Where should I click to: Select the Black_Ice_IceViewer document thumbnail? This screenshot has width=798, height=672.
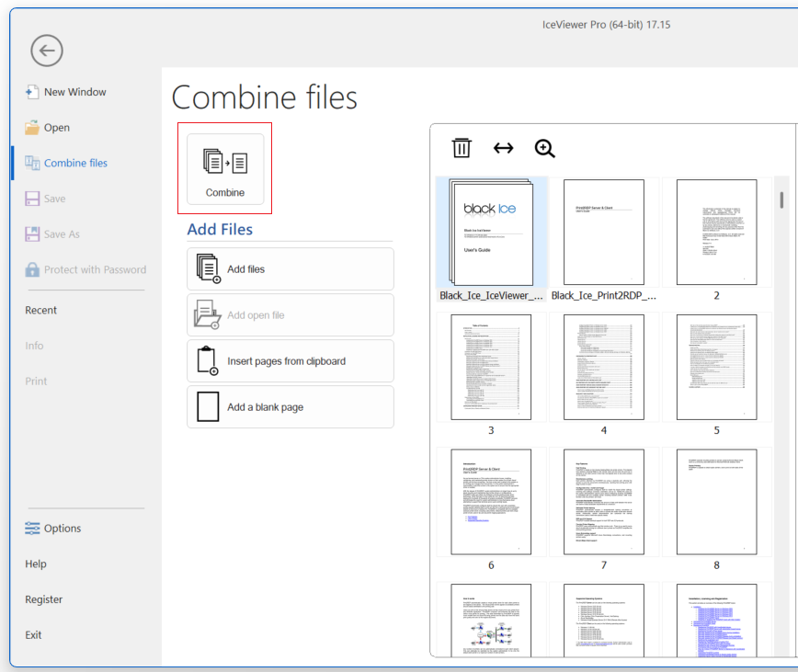click(x=491, y=232)
